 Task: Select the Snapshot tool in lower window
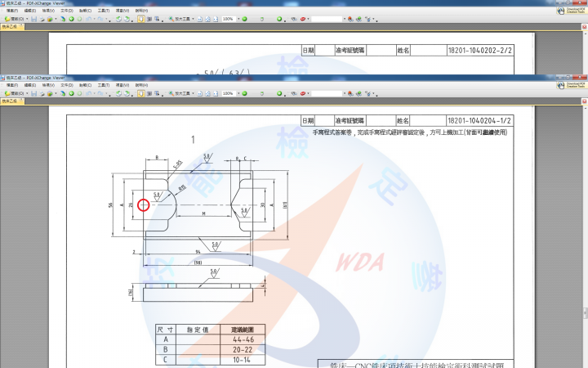[x=149, y=93]
